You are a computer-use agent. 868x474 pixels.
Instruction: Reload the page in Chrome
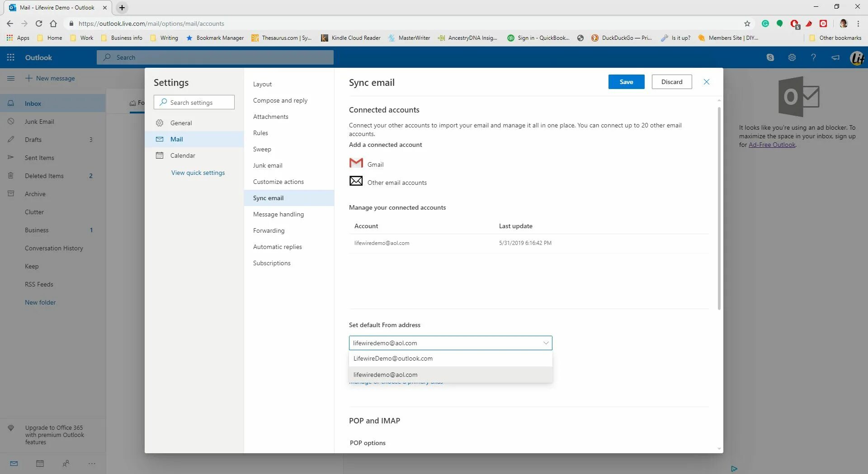pyautogui.click(x=39, y=23)
